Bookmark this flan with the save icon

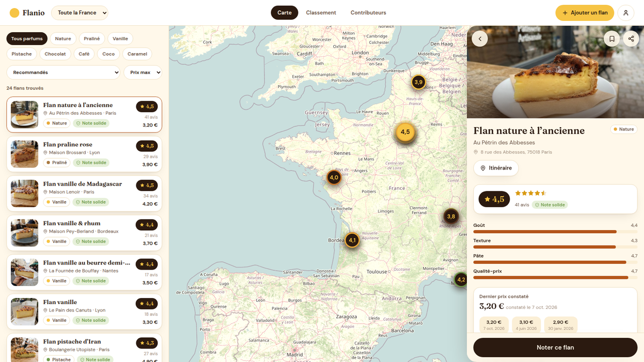tap(612, 39)
